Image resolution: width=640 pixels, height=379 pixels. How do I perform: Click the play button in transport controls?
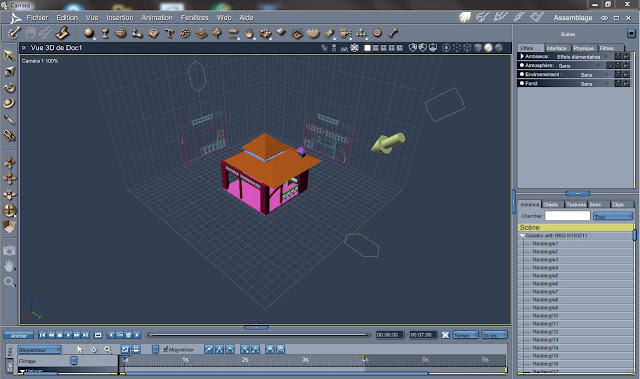click(68, 335)
